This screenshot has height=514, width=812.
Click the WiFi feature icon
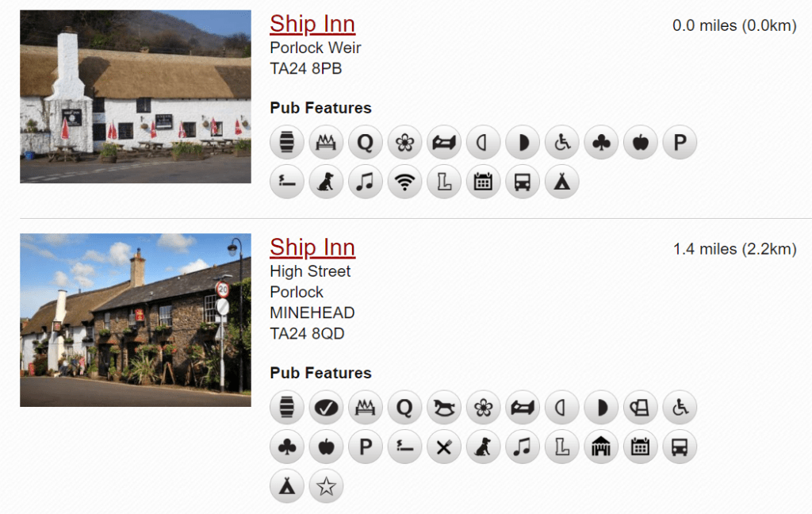coord(404,182)
